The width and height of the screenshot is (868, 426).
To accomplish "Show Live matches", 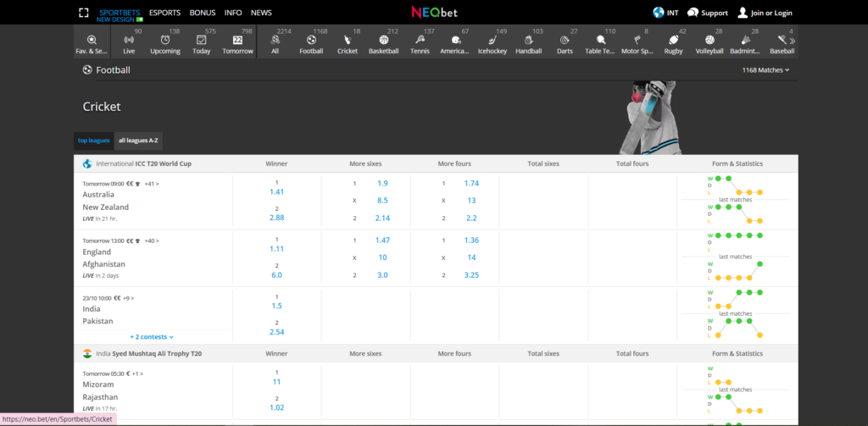I will click(x=129, y=42).
